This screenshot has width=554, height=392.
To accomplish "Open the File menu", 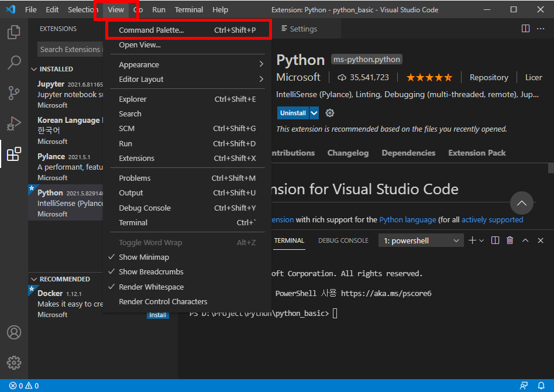I will pos(31,9).
